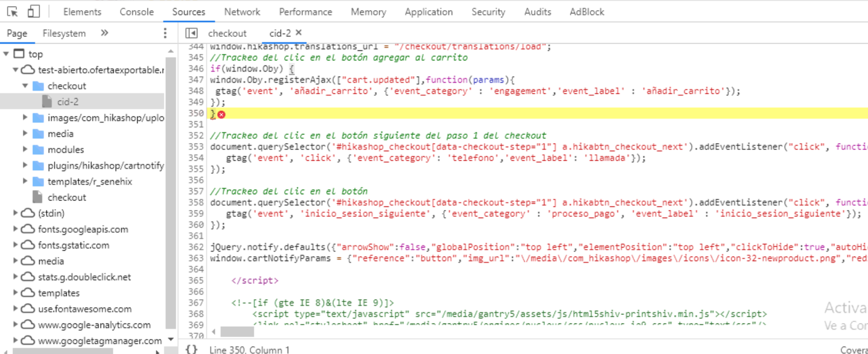Click the checkout folder icon
The height and width of the screenshot is (354, 868).
click(38, 86)
